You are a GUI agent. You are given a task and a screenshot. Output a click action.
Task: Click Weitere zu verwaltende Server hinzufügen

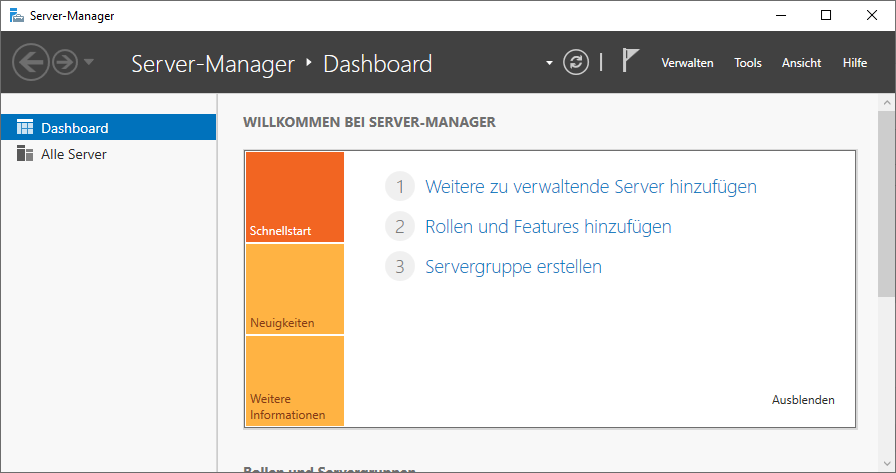pos(591,187)
